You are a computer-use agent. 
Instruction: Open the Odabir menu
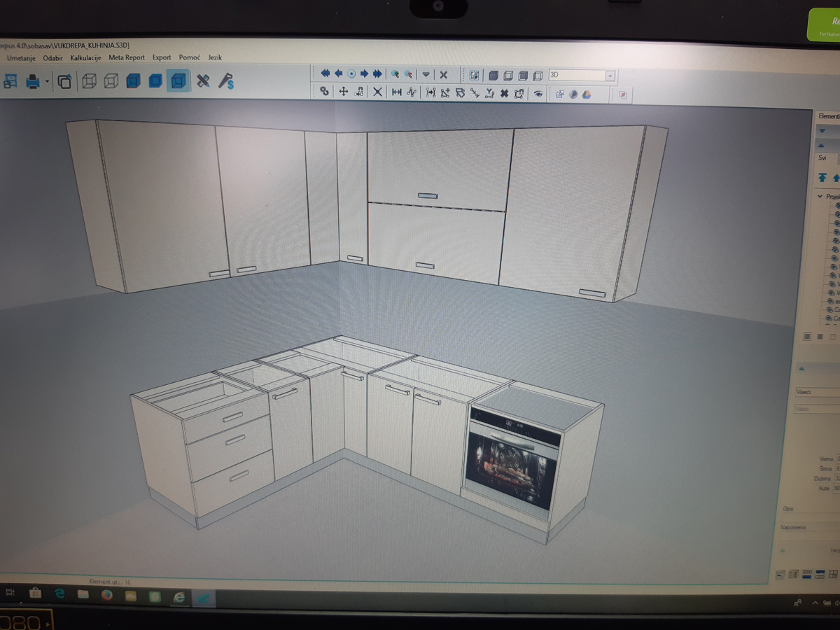(x=52, y=57)
